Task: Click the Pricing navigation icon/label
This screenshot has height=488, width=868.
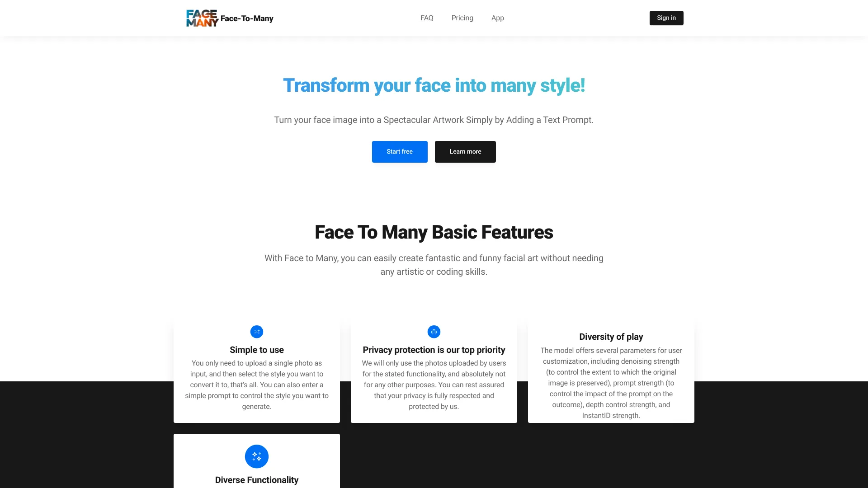Action: click(x=462, y=18)
